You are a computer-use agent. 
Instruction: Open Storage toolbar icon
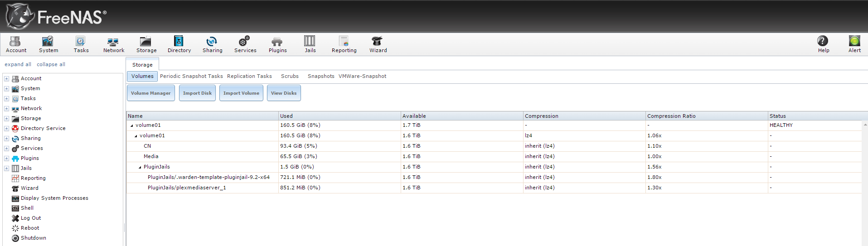[x=146, y=44]
